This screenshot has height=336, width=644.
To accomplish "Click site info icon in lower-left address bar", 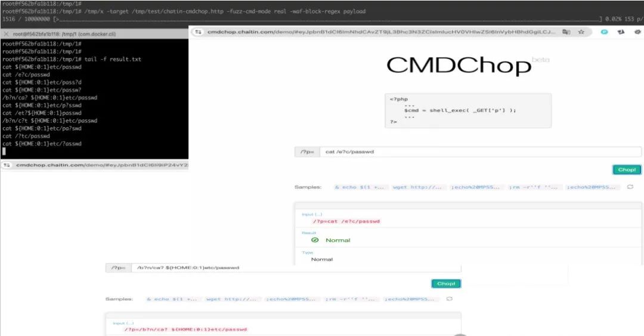I will [7, 165].
